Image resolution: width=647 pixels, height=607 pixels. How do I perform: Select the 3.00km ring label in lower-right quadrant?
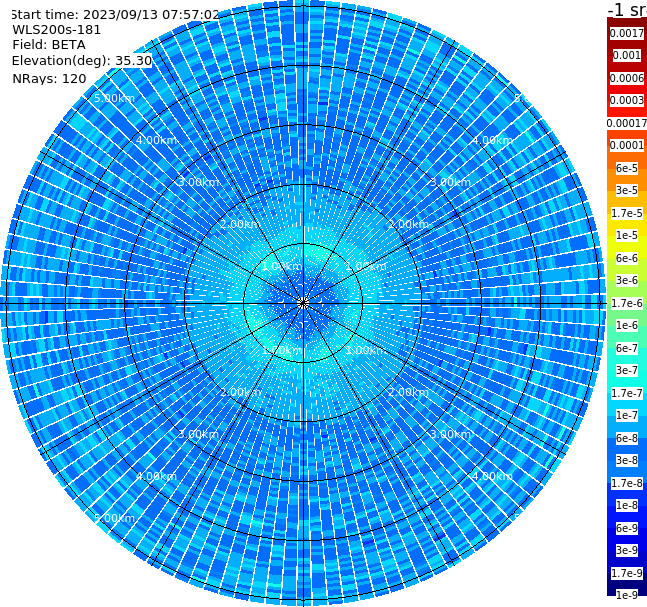click(x=450, y=434)
